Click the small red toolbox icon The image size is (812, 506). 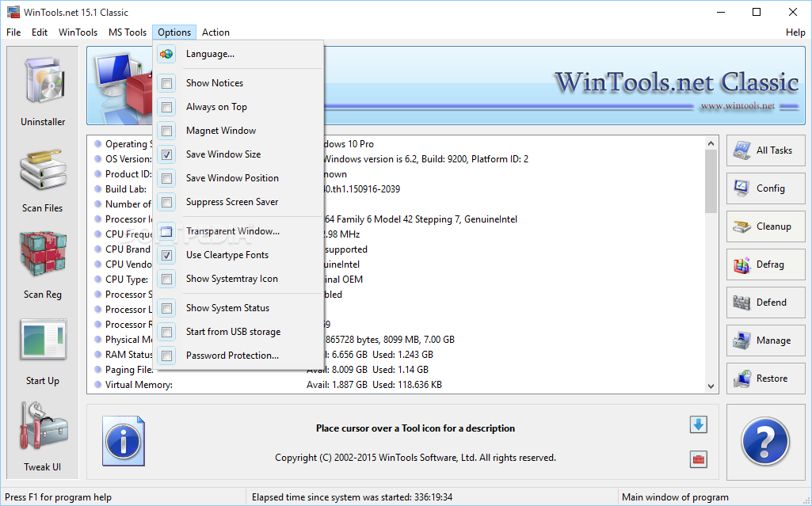pyautogui.click(x=699, y=459)
